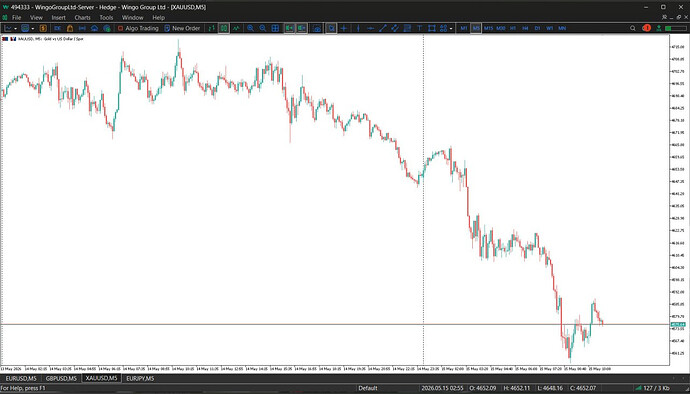The image size is (690, 394).
Task: Switch chart to bar chart mode
Action: (x=212, y=28)
